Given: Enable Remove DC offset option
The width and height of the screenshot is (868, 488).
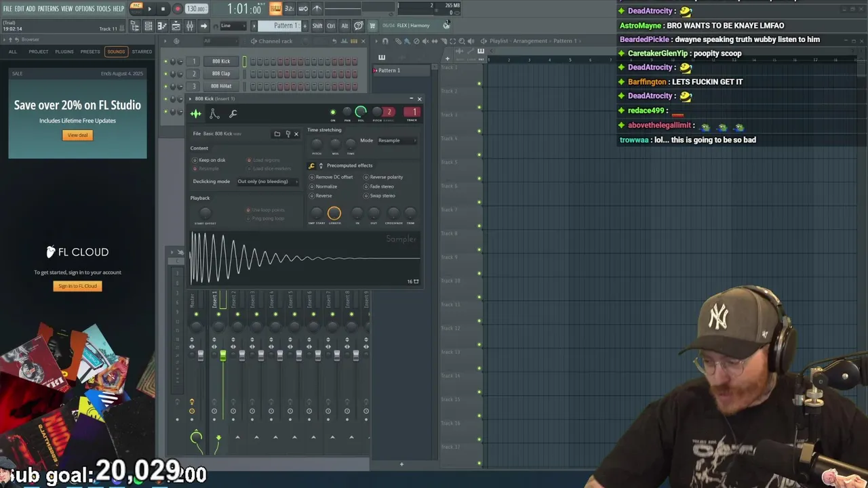Looking at the screenshot, I should point(331,177).
